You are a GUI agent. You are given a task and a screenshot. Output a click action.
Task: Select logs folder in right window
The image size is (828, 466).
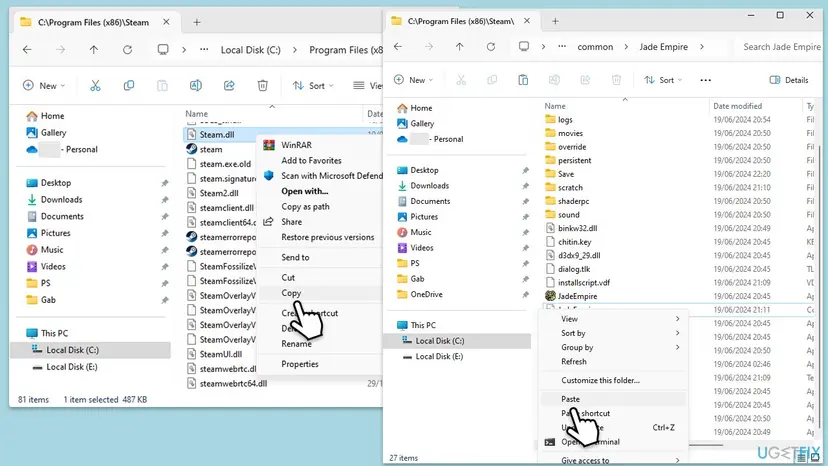tap(565, 120)
